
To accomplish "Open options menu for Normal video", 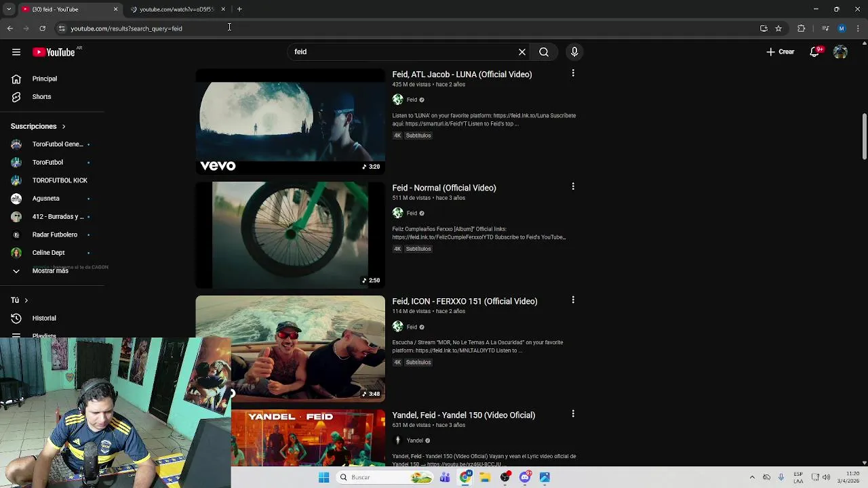I will click(573, 186).
